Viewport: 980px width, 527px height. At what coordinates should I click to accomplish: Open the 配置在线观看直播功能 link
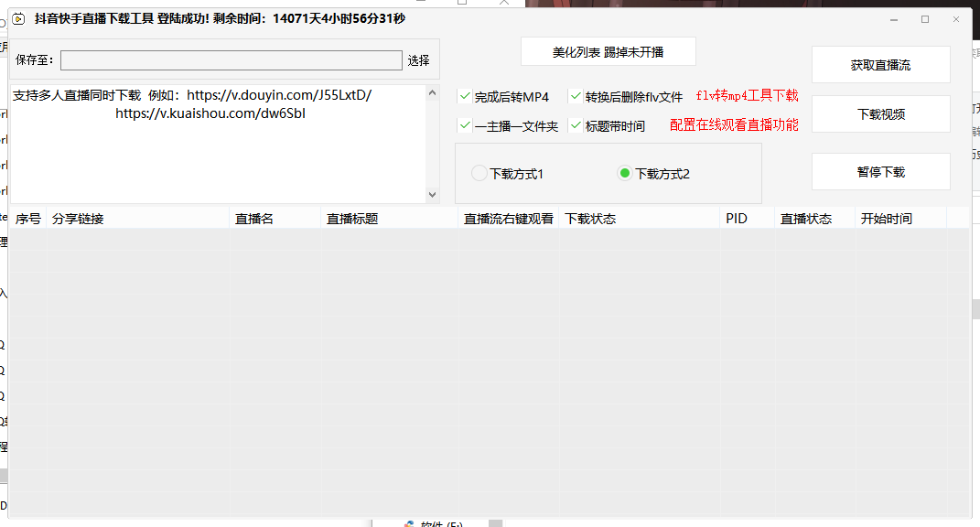click(x=734, y=125)
